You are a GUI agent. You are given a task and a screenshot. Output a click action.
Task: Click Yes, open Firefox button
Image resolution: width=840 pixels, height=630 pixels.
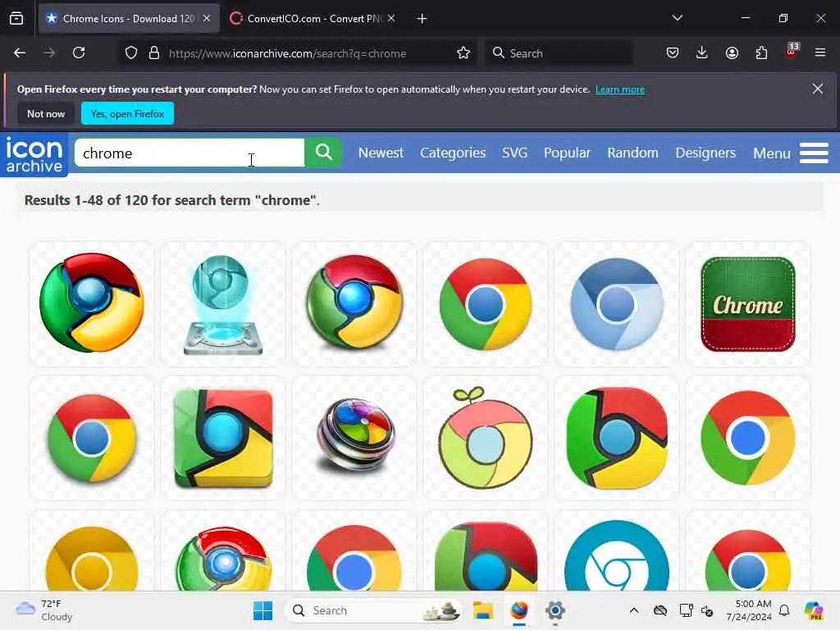[127, 113]
